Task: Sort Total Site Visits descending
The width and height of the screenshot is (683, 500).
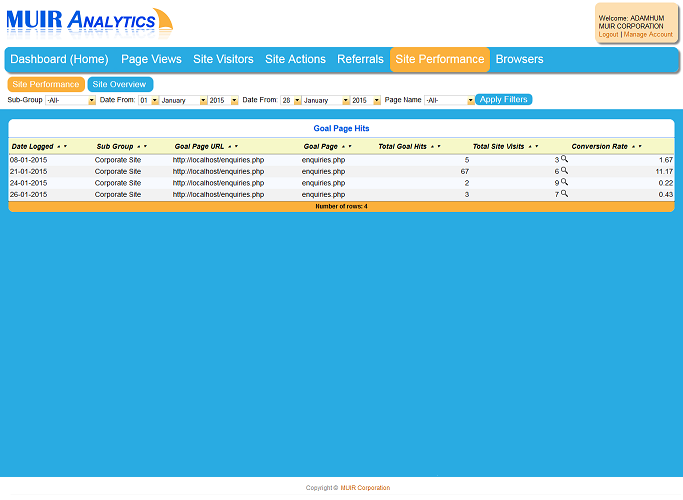Action: [x=537, y=147]
